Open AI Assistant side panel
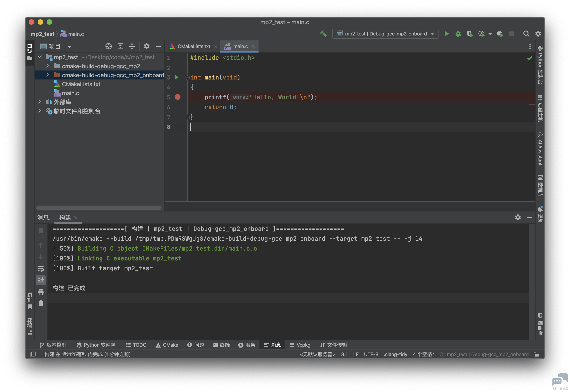This screenshot has width=570, height=392. [x=540, y=149]
